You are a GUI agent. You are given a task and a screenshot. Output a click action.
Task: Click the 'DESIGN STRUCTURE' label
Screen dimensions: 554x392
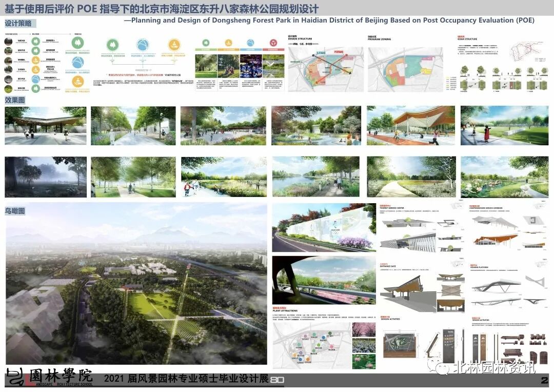300,39
